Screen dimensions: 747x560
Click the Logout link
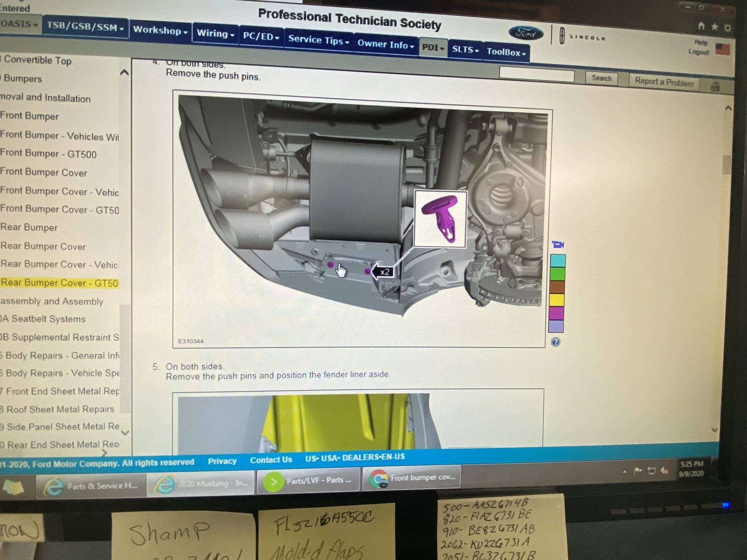click(x=699, y=52)
